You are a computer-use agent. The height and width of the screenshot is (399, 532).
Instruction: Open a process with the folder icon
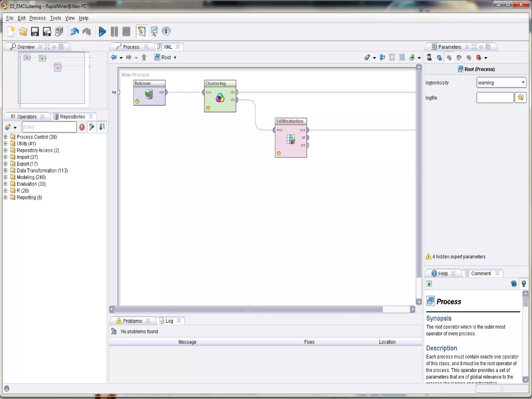23,31
